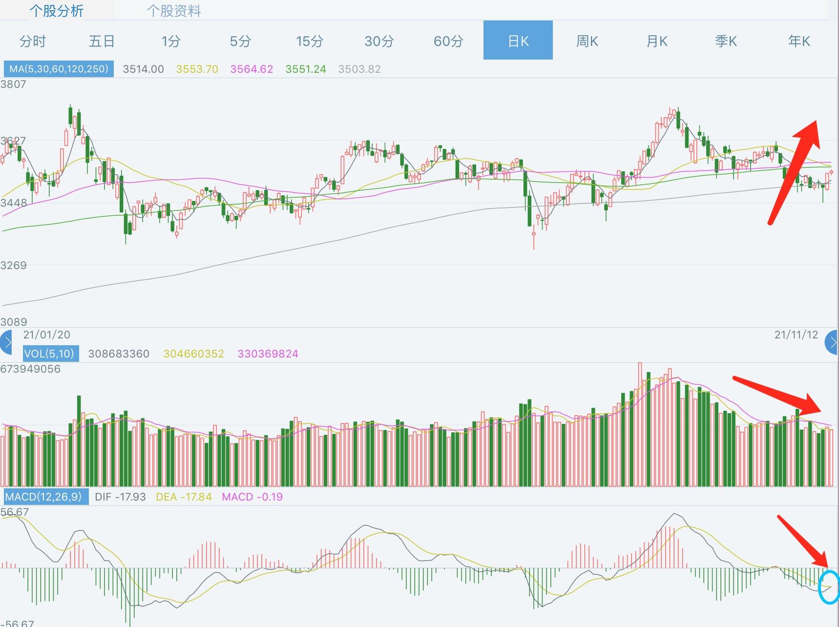Click the 3807 price axis label

point(13,84)
